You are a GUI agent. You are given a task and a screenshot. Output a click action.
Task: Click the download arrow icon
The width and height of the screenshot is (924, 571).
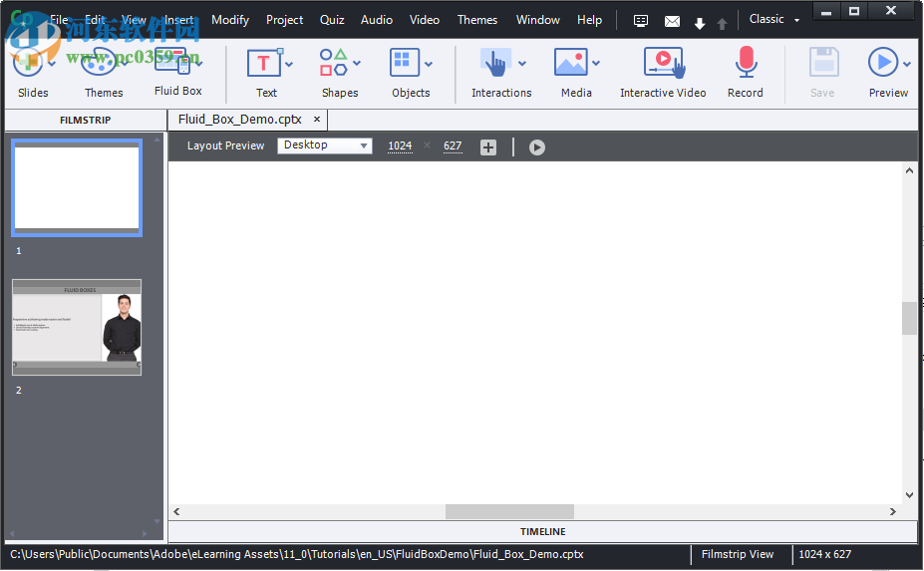click(700, 23)
